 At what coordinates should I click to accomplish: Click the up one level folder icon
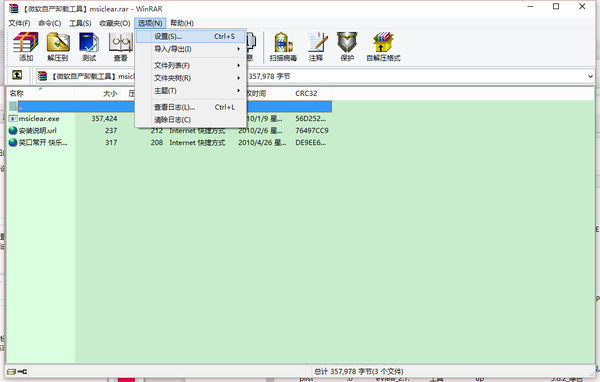coord(17,75)
